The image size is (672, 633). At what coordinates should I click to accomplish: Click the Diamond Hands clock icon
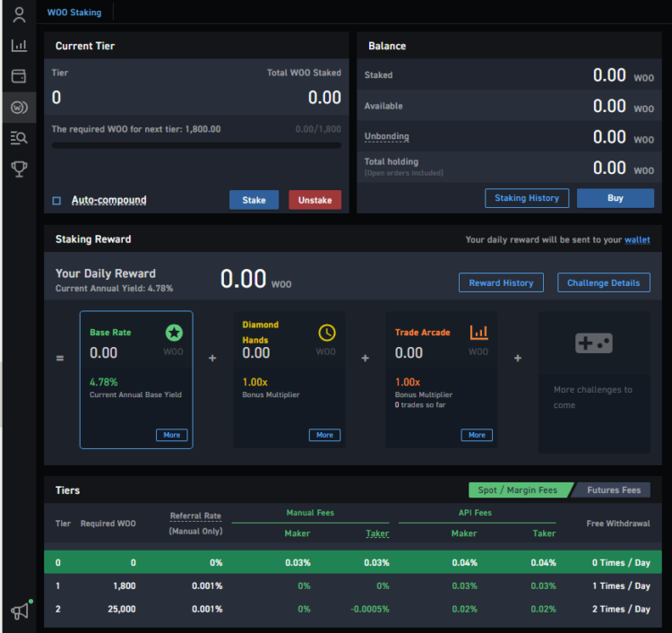tap(327, 333)
